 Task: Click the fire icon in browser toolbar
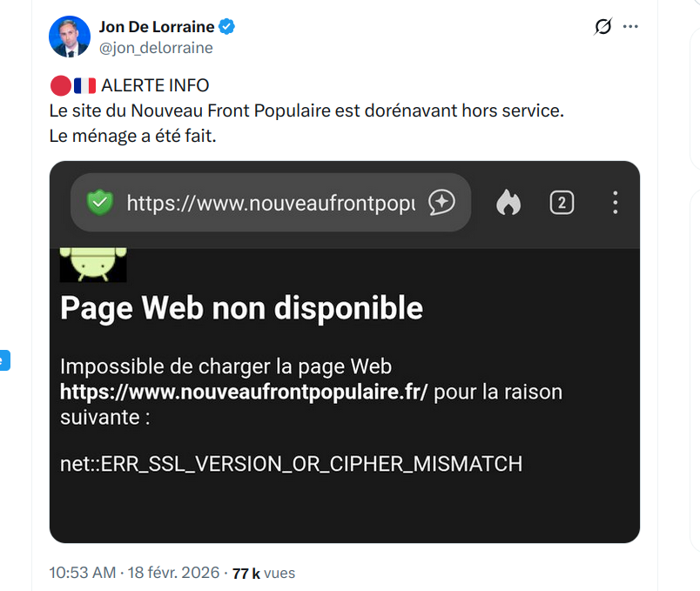pos(508,203)
